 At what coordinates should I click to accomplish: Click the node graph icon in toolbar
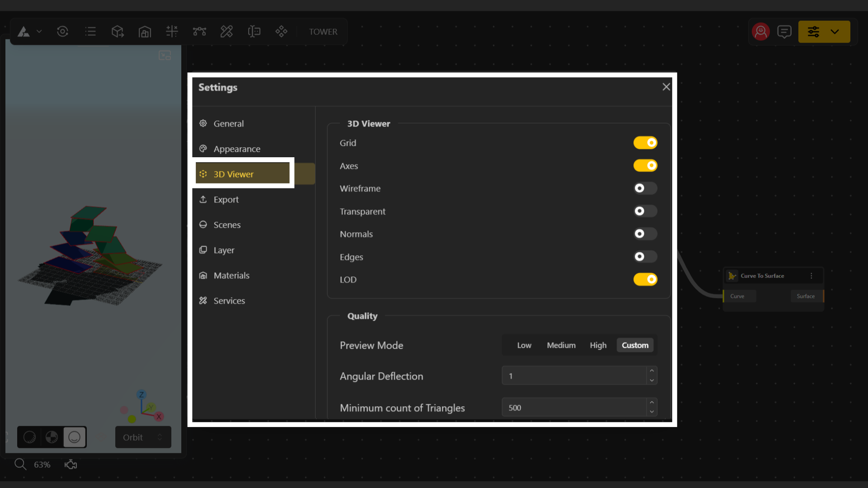pyautogui.click(x=199, y=32)
